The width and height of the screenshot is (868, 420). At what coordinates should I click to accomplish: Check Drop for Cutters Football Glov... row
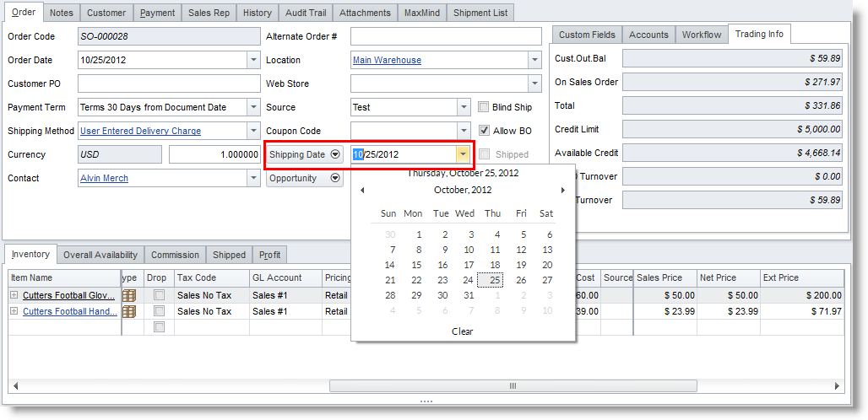159,296
